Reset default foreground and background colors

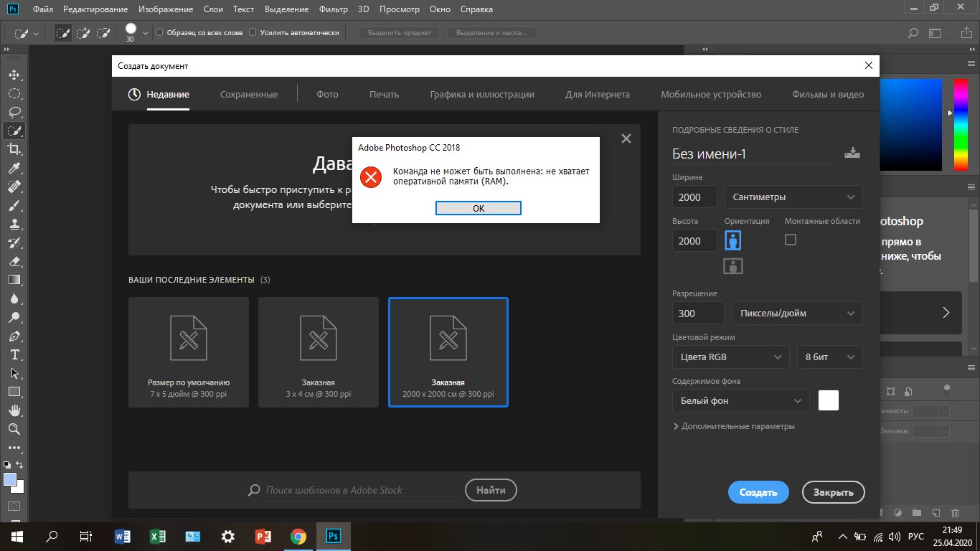pyautogui.click(x=7, y=465)
